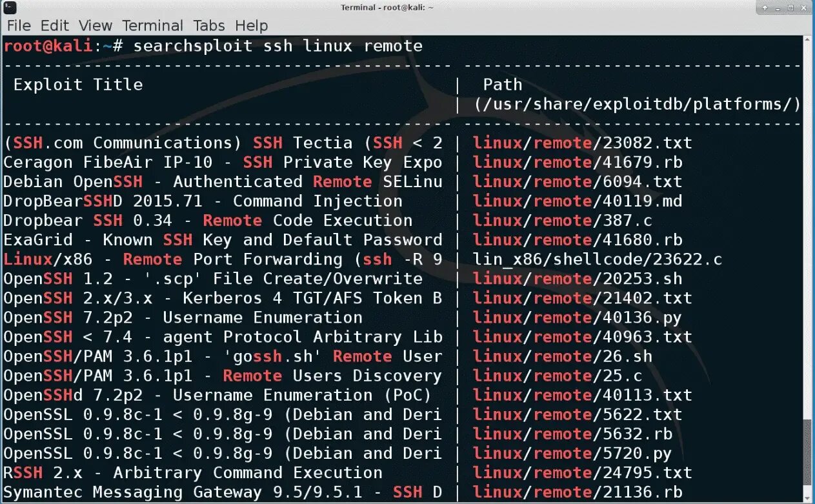815x504 pixels.
Task: Open the Help menu
Action: tap(251, 26)
